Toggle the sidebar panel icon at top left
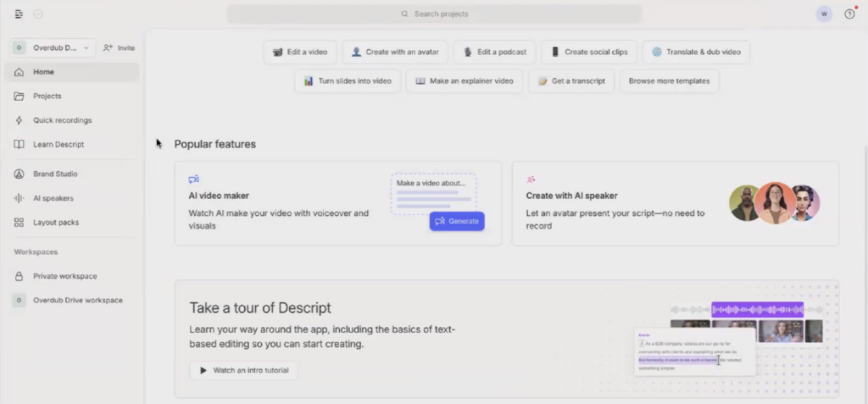 tap(19, 14)
